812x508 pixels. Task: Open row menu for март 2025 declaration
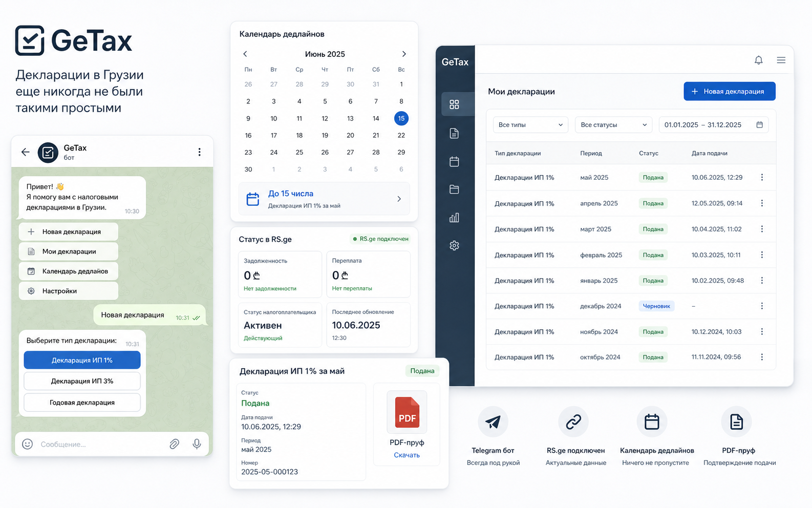762,229
